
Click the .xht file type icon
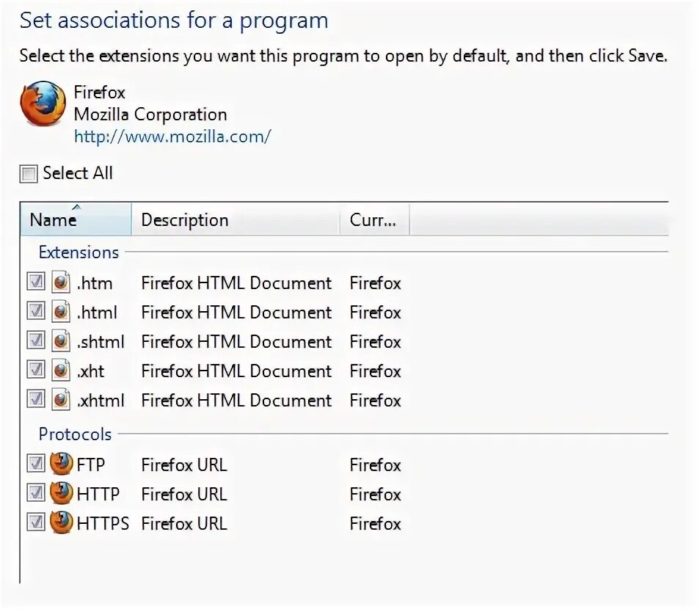[61, 370]
